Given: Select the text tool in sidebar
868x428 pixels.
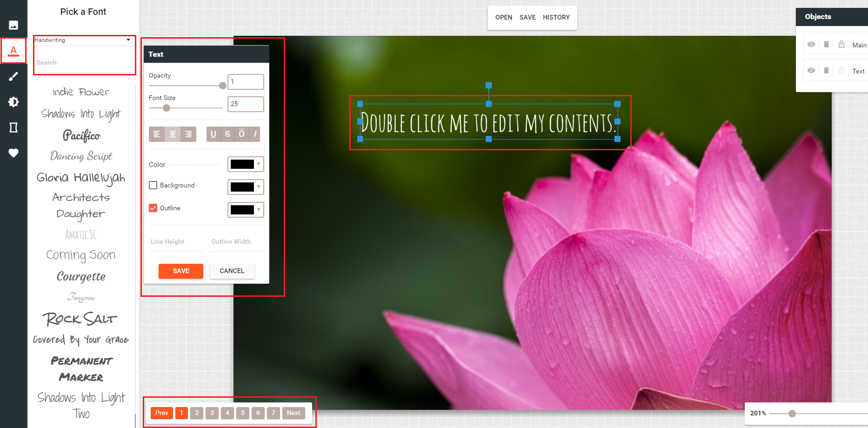Looking at the screenshot, I should point(13,51).
